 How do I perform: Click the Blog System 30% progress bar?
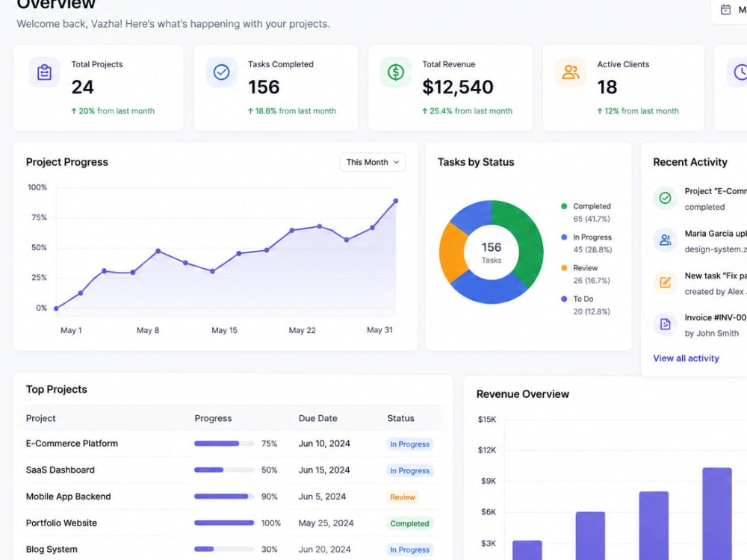(224, 550)
